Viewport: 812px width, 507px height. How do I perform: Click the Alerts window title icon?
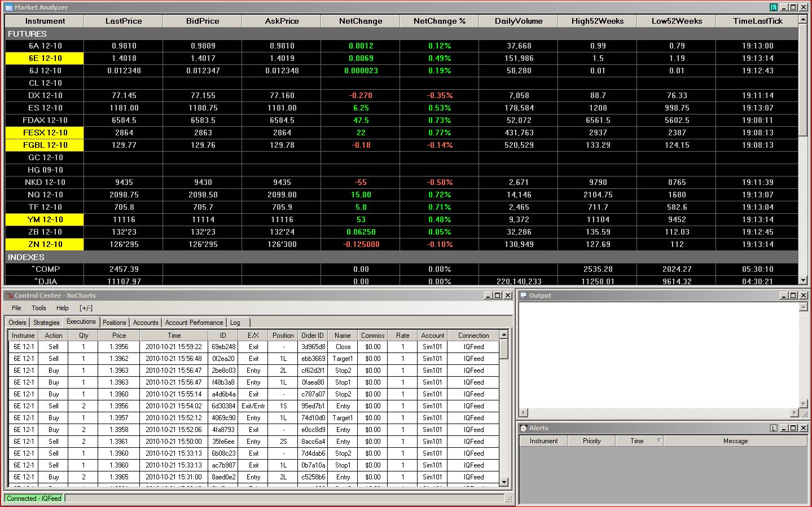(x=523, y=428)
